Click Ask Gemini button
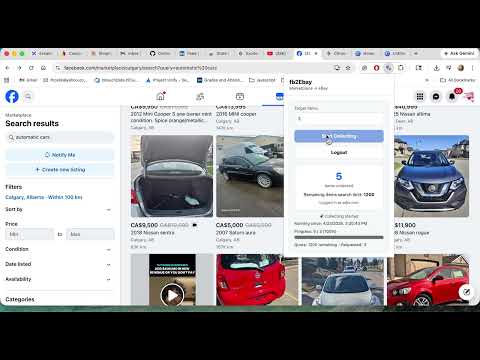This screenshot has height=360, width=480. 459,53
